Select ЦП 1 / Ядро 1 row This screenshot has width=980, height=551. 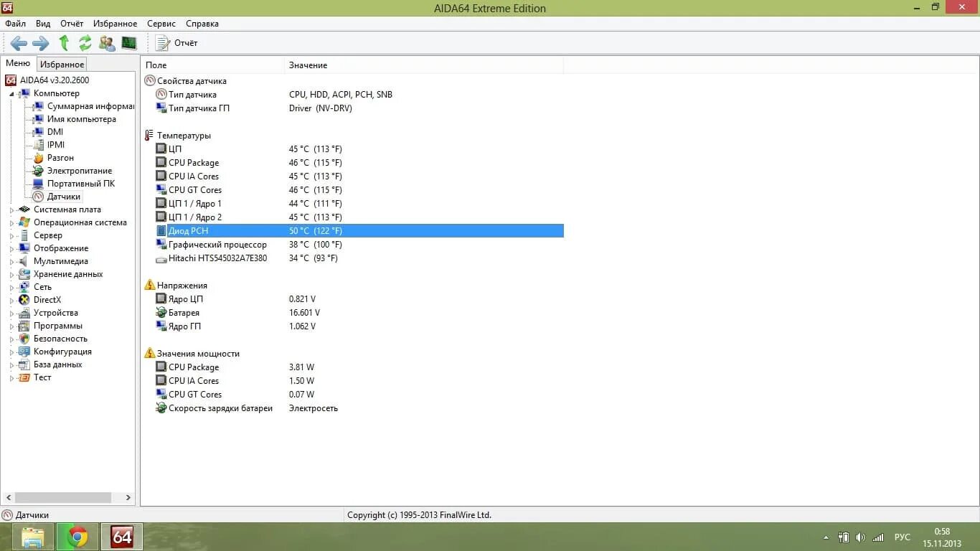tap(352, 204)
